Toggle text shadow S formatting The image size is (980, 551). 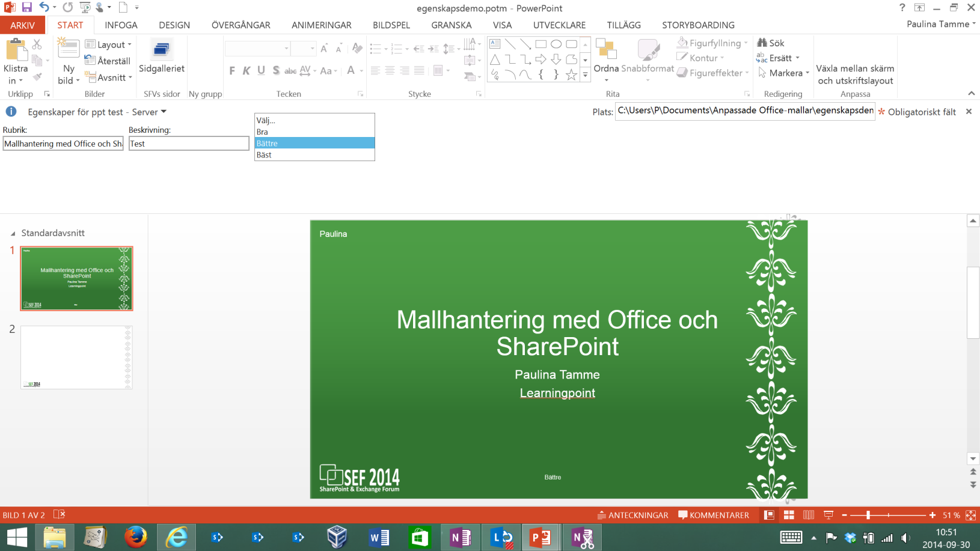[x=276, y=71]
